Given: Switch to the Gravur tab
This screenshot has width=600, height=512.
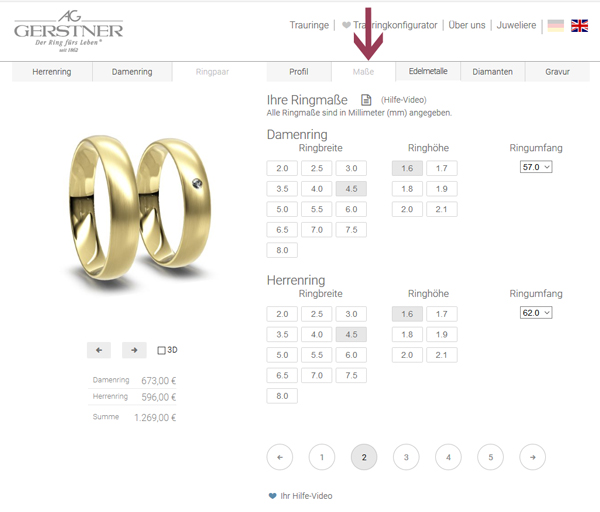Looking at the screenshot, I should tap(557, 72).
